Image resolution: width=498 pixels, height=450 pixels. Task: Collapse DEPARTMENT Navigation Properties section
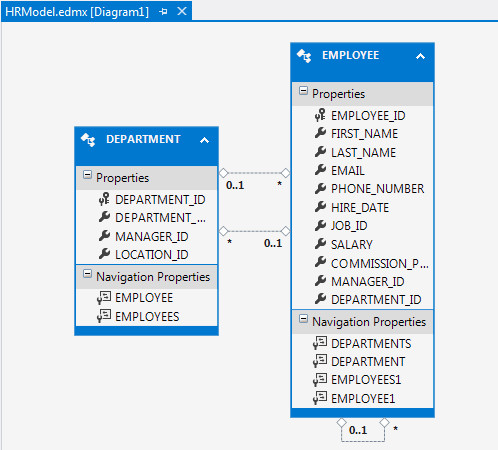(87, 274)
